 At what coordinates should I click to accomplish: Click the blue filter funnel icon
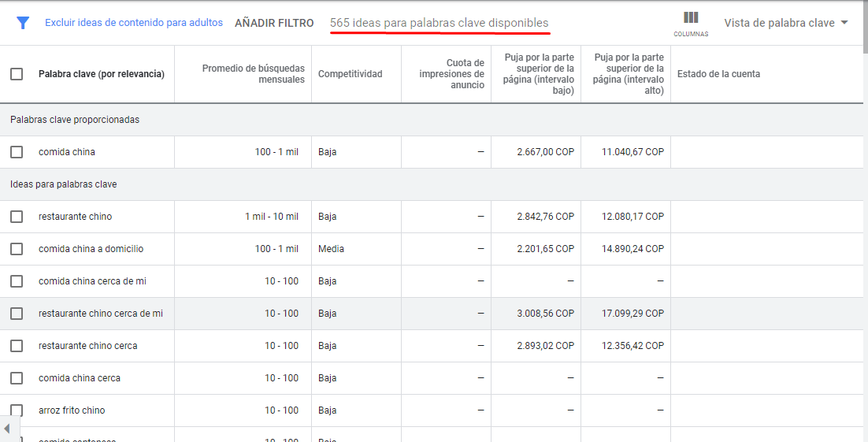coord(23,23)
